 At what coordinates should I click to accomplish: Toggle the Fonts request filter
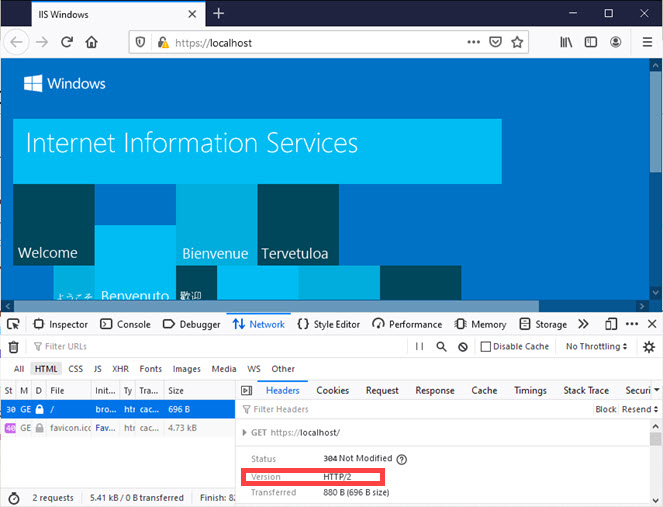pyautogui.click(x=151, y=369)
